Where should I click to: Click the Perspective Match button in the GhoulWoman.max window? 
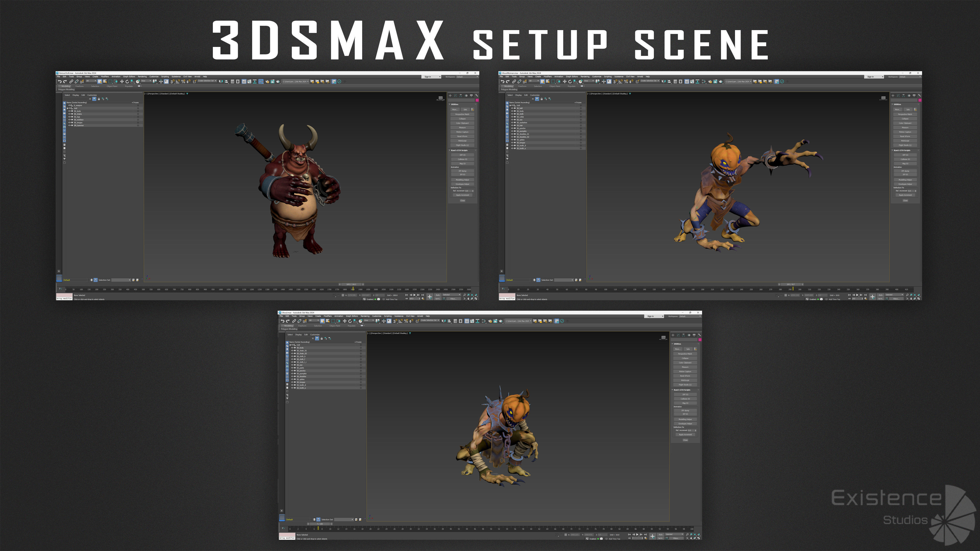905,114
